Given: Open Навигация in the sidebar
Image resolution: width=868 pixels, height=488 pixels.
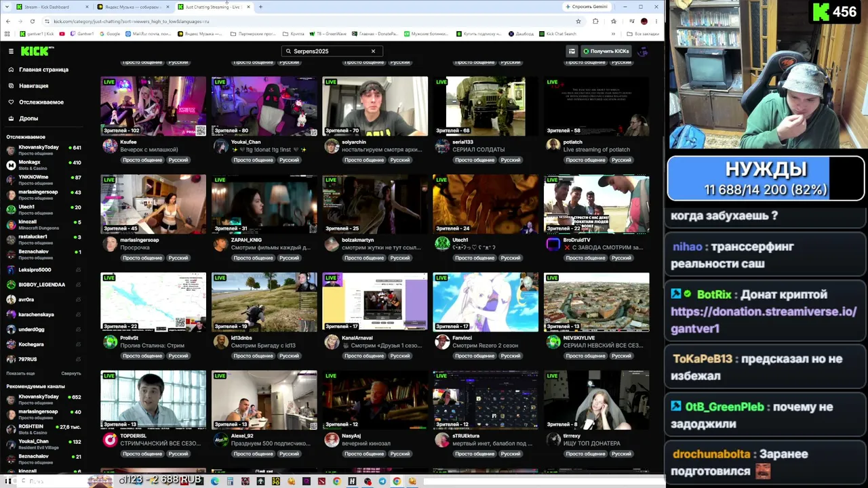Looking at the screenshot, I should (33, 85).
